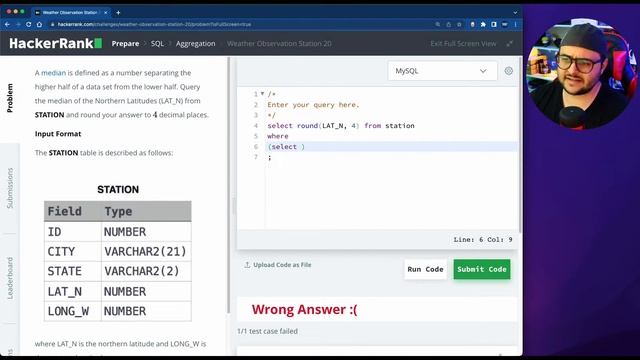
Task: Switch to the Problem side tab
Action: [x=10, y=98]
